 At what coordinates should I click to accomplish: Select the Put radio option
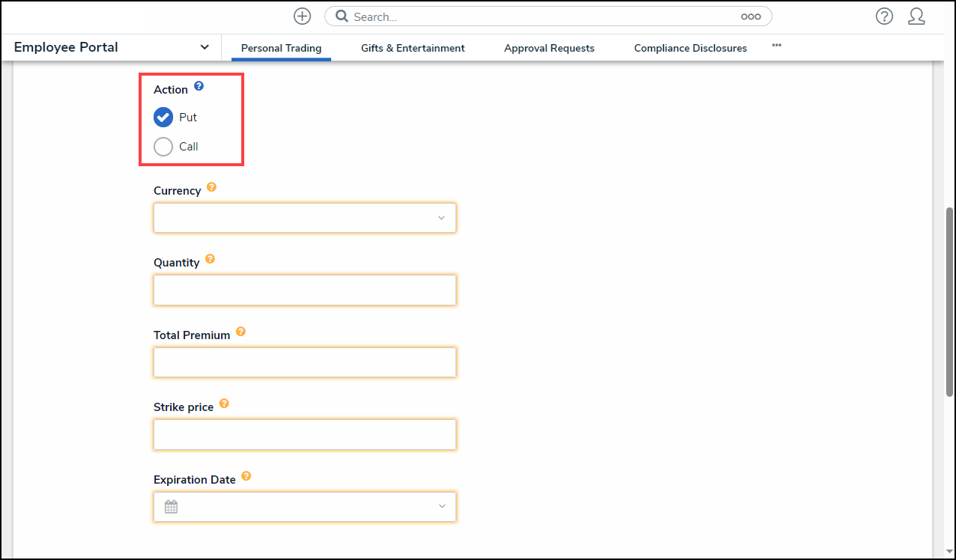[163, 118]
